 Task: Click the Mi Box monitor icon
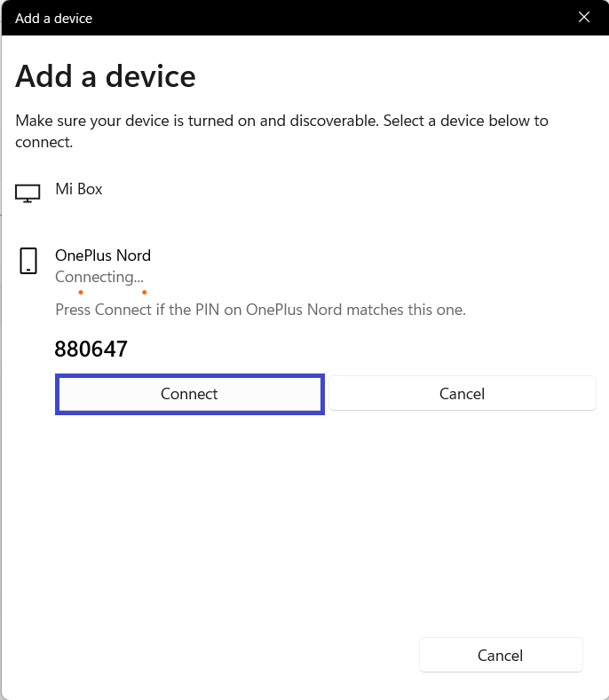tap(28, 193)
